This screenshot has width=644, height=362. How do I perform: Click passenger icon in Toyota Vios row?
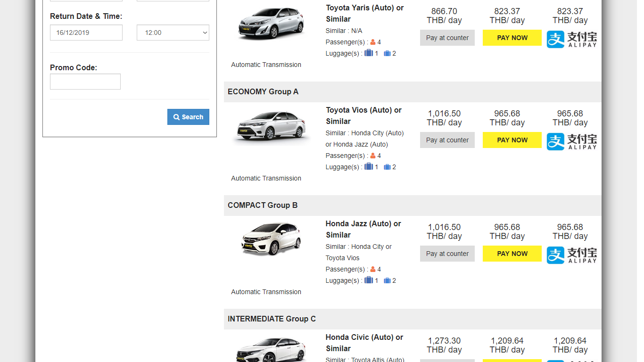pos(372,156)
